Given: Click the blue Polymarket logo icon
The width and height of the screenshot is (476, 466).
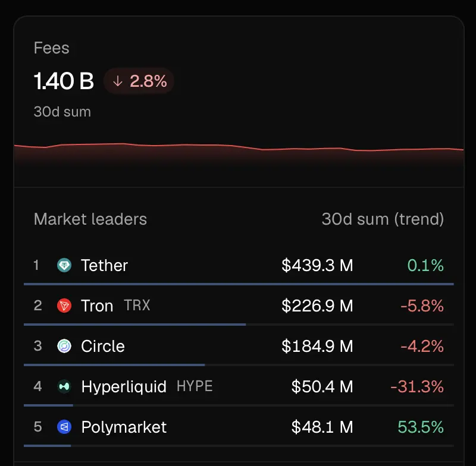Looking at the screenshot, I should click(64, 427).
